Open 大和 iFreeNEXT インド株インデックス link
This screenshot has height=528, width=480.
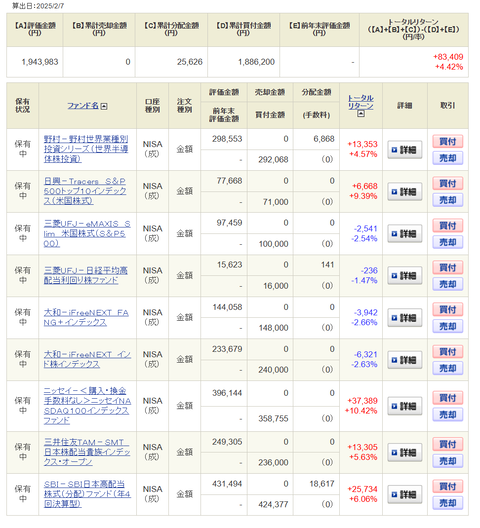pos(87,359)
